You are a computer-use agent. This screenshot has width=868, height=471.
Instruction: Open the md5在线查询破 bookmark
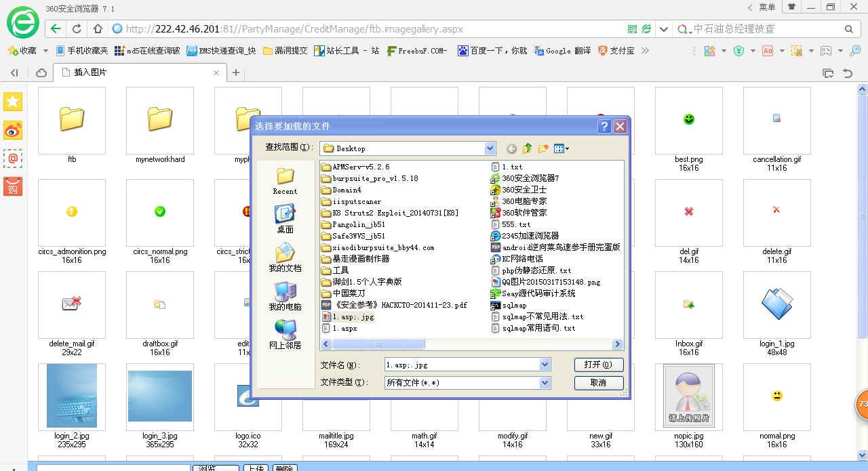[147, 51]
